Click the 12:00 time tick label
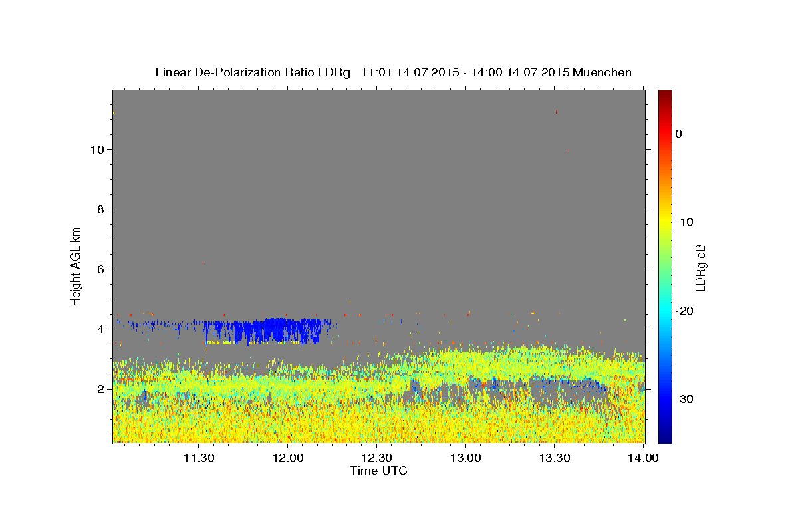 [288, 458]
